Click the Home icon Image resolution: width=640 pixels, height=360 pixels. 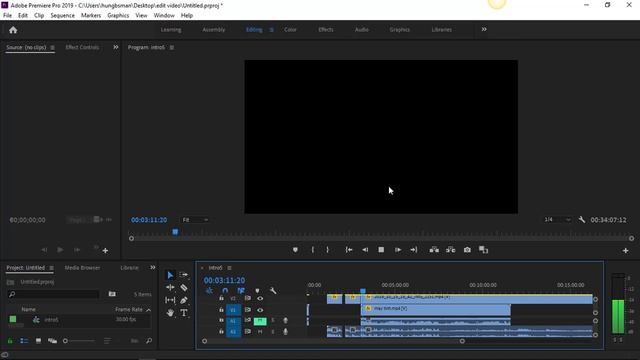pos(13,30)
